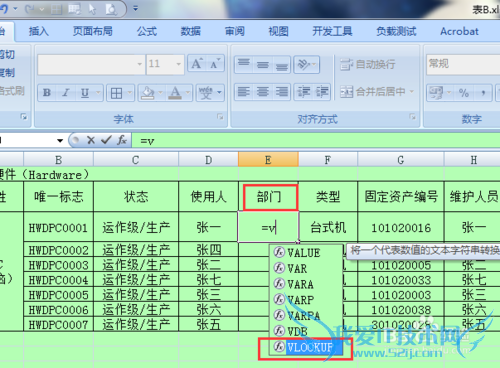This screenshot has height=368, width=500.
Task: Click the wrap text 自动换行 button
Action: [x=368, y=64]
